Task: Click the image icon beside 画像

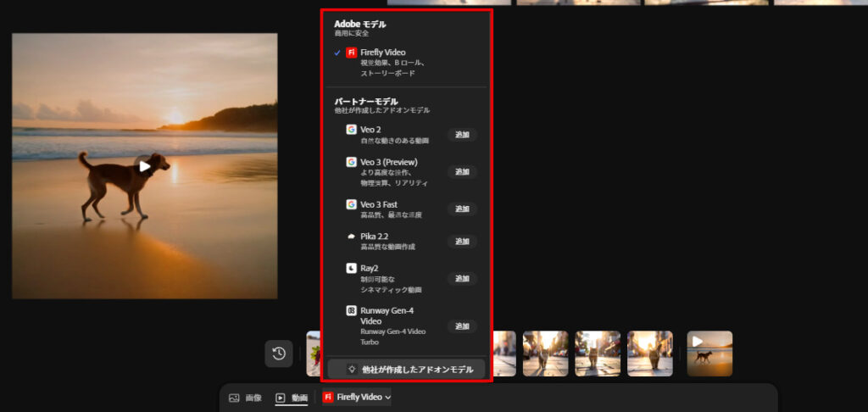Action: 234,398
